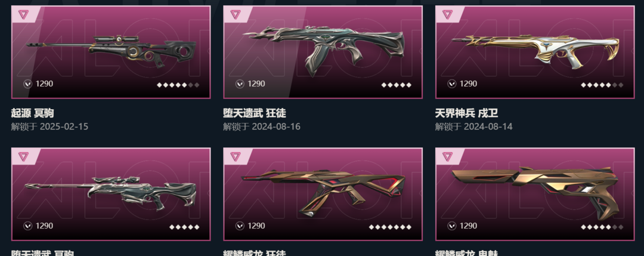
Task: Click the VP currency icon on 堕天遗武 狂徒 card
Action: click(x=240, y=84)
